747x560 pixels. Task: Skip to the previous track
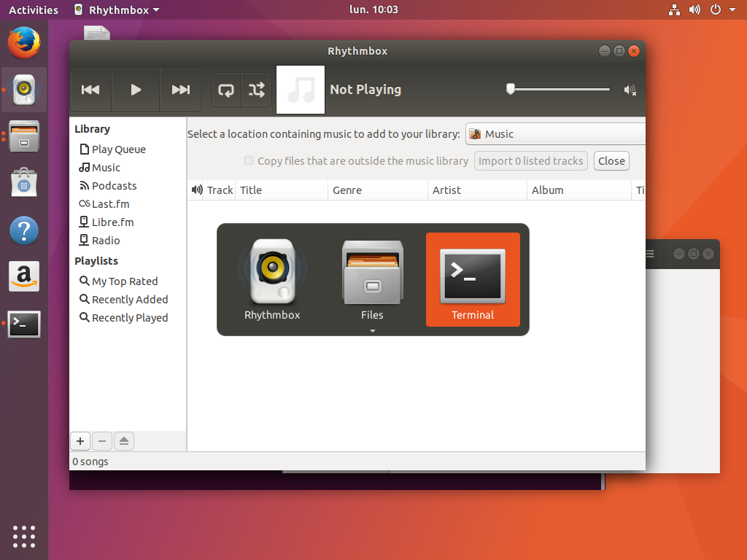(x=91, y=90)
